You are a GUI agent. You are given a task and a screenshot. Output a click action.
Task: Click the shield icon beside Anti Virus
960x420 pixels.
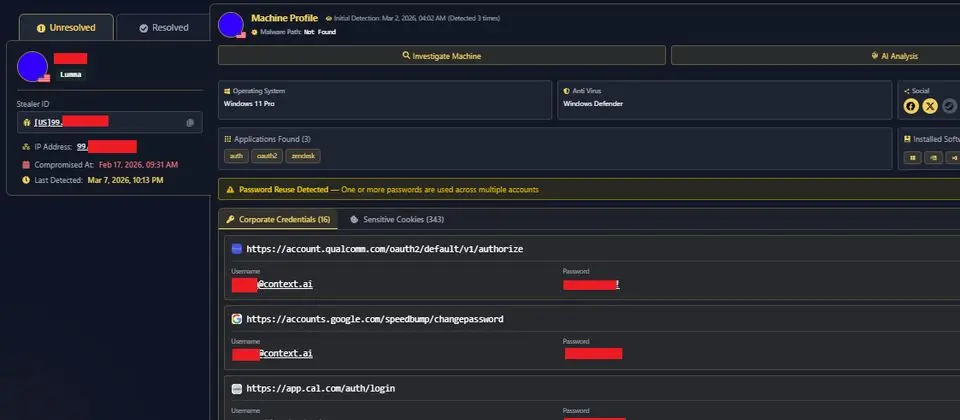tap(566, 91)
